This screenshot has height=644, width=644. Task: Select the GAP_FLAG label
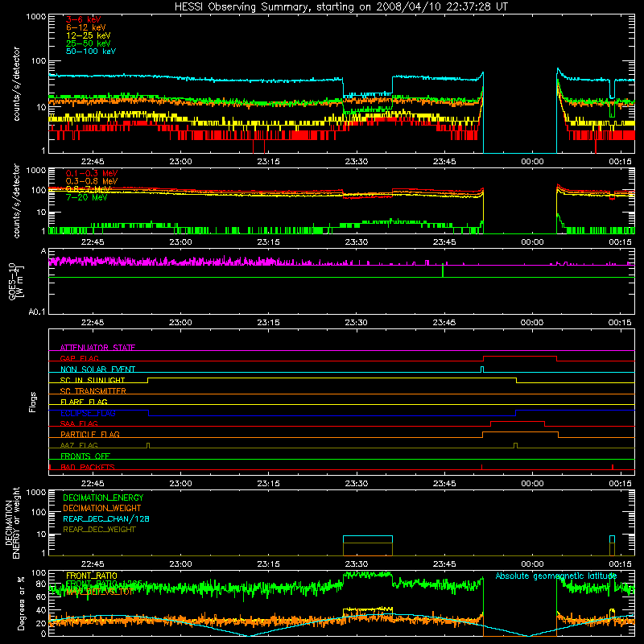click(x=79, y=358)
